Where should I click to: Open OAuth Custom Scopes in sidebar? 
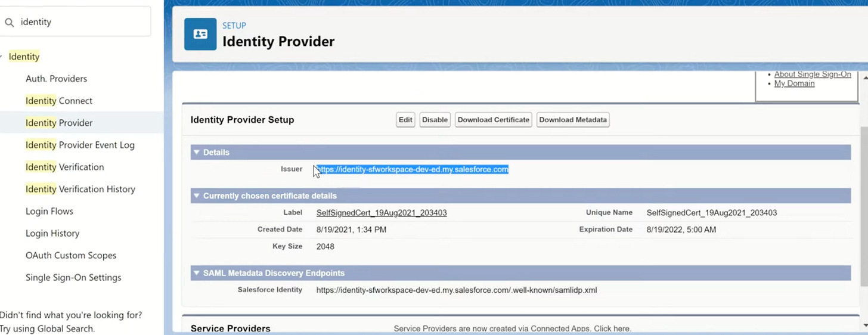coord(71,255)
